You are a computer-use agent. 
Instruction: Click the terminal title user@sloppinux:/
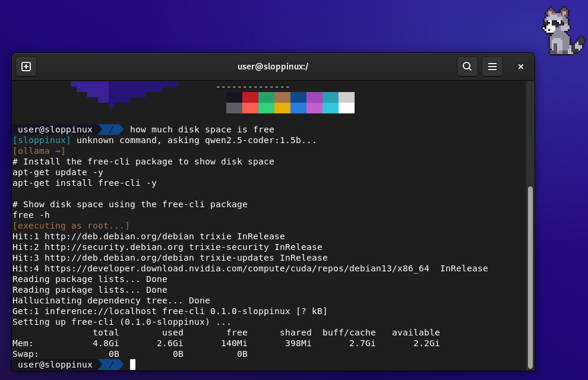pyautogui.click(x=273, y=66)
